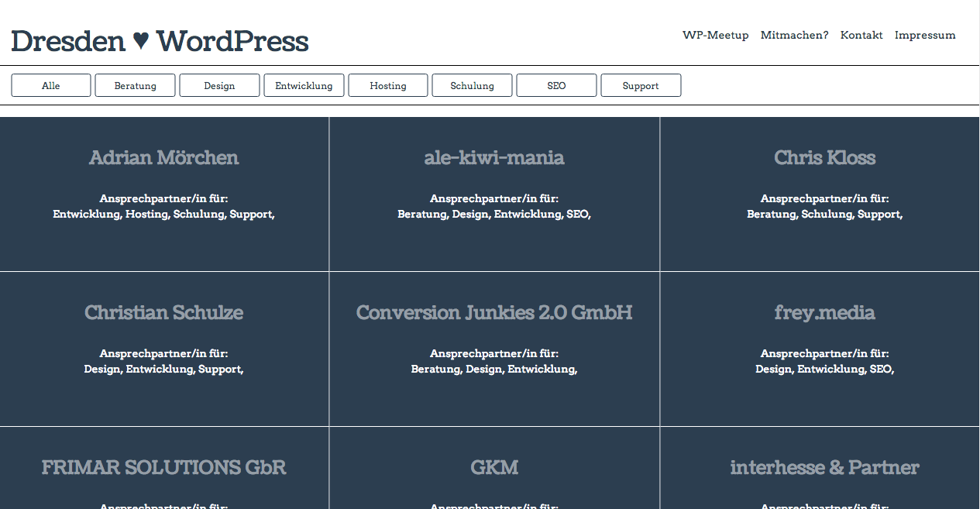Click 'Beratung, Design, Entwicklung,' text

pyautogui.click(x=494, y=369)
